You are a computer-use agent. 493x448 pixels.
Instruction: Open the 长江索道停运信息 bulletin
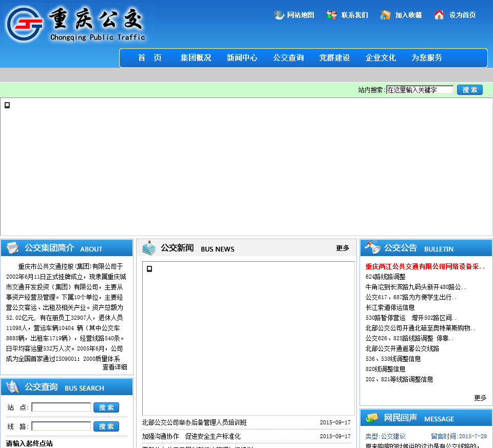coord(390,307)
